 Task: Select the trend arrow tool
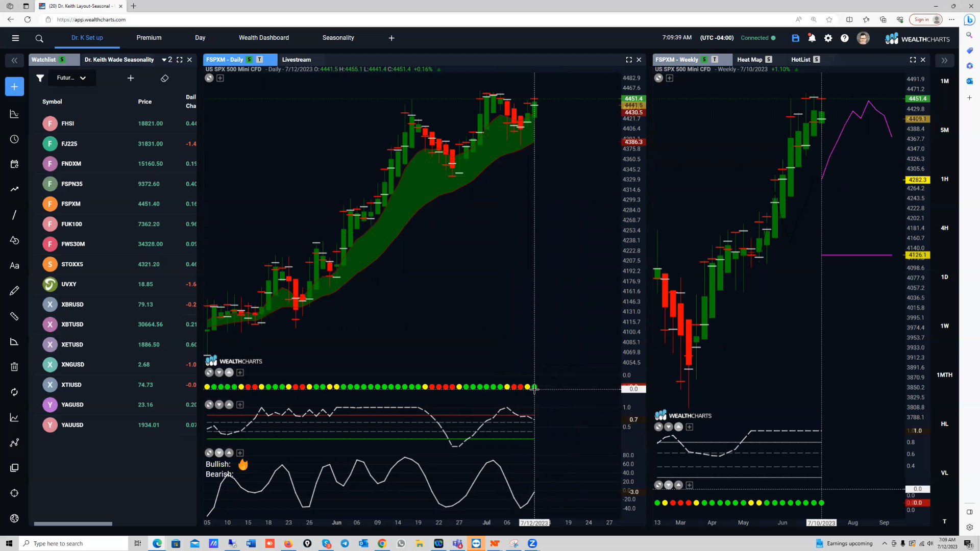(14, 189)
